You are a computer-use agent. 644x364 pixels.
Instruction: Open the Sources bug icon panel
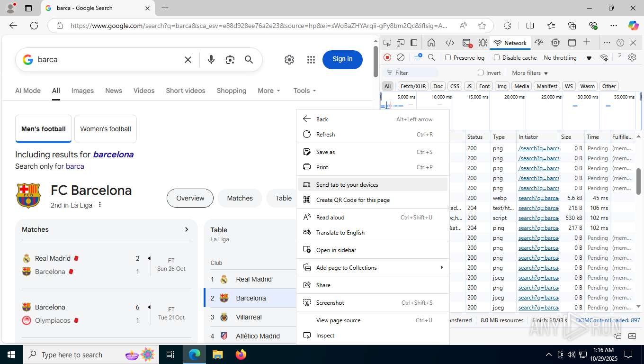pos(483,43)
